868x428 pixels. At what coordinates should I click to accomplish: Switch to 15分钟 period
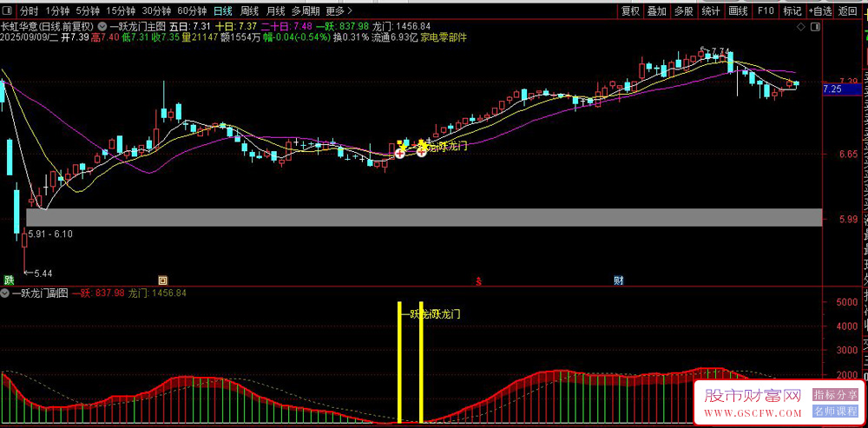pyautogui.click(x=120, y=10)
